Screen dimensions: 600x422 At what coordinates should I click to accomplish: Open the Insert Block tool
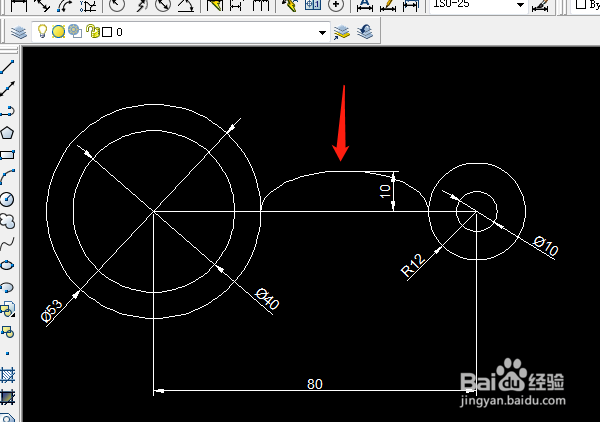tap(7, 309)
